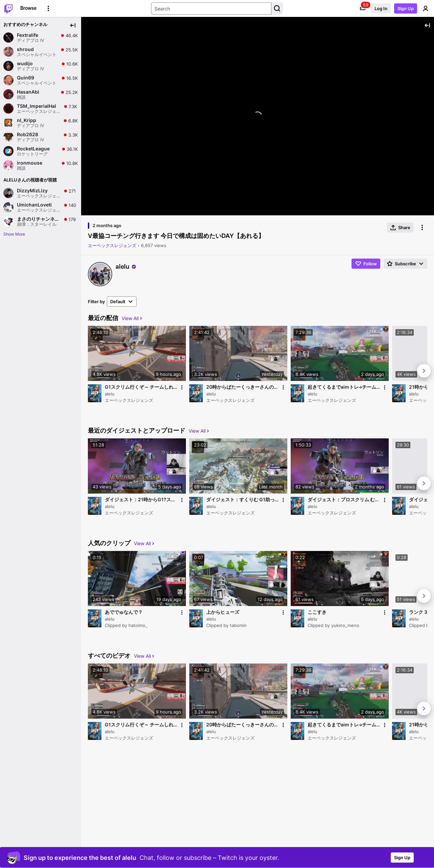Open the more options menu beside Browse

[48, 8]
